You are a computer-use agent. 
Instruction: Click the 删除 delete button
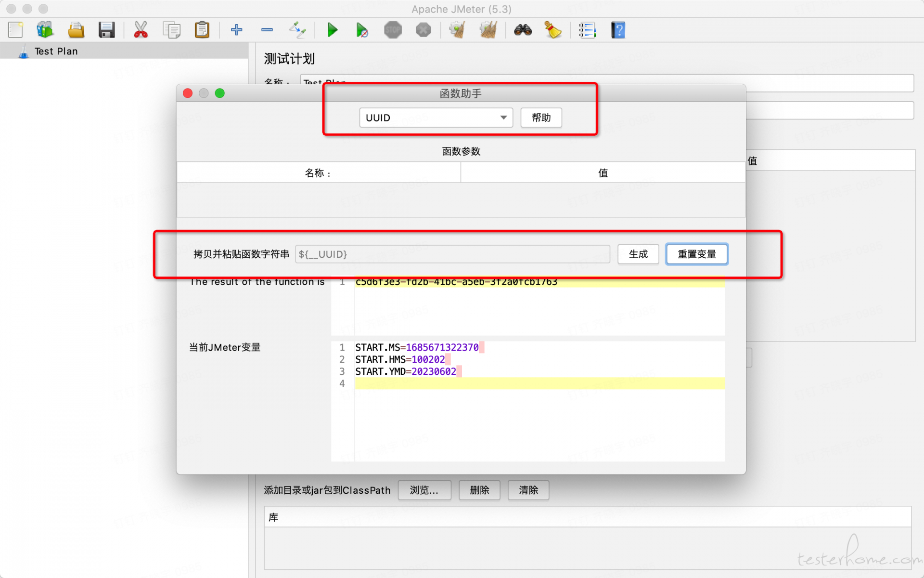(479, 490)
